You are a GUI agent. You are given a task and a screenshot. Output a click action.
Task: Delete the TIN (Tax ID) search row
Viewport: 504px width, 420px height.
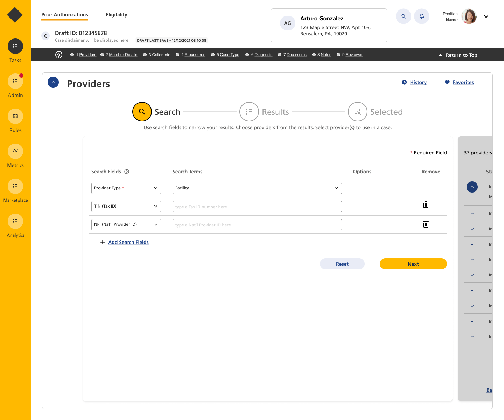pos(426,205)
